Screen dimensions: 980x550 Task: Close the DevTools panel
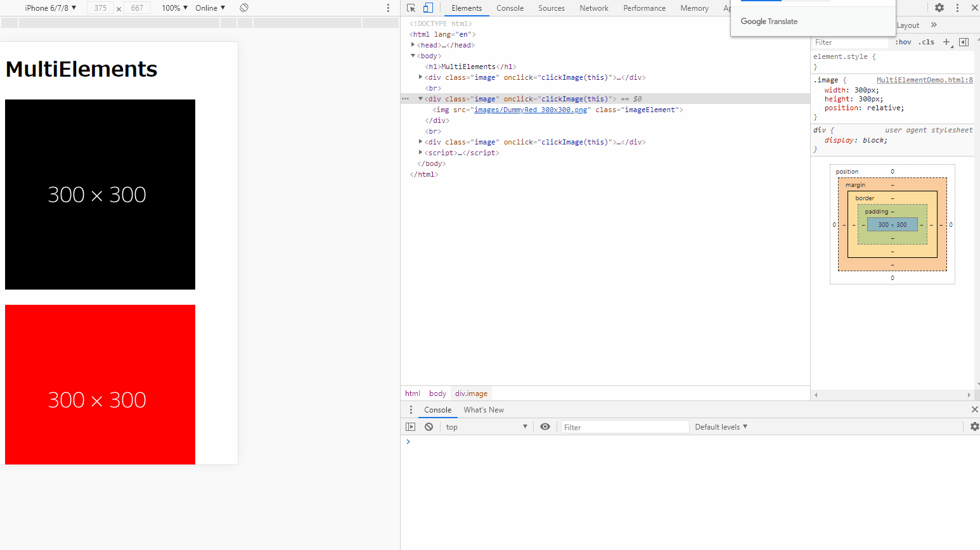click(974, 8)
